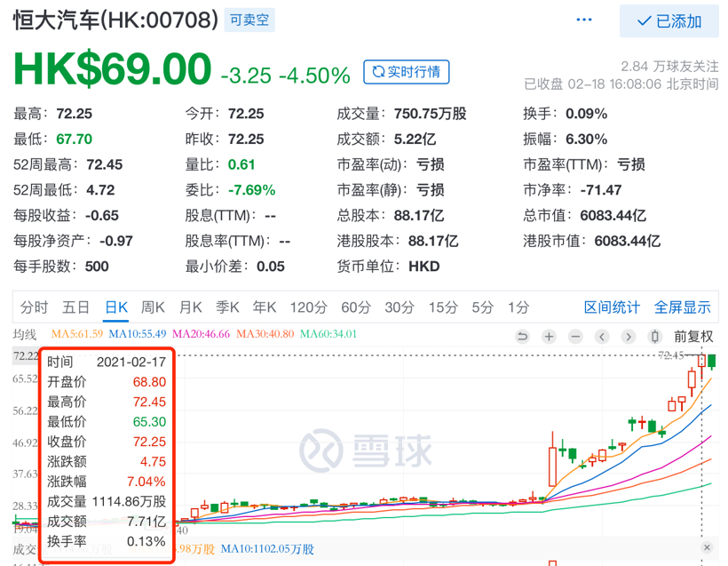728x566 pixels.
Task: Click the chart reset (undo arrow) icon
Action: click(x=523, y=337)
